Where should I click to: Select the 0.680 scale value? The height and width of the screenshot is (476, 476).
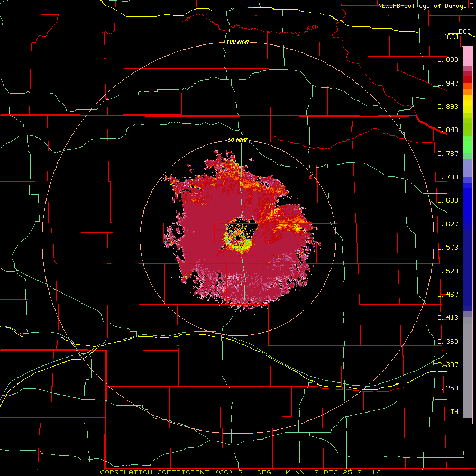click(x=448, y=200)
